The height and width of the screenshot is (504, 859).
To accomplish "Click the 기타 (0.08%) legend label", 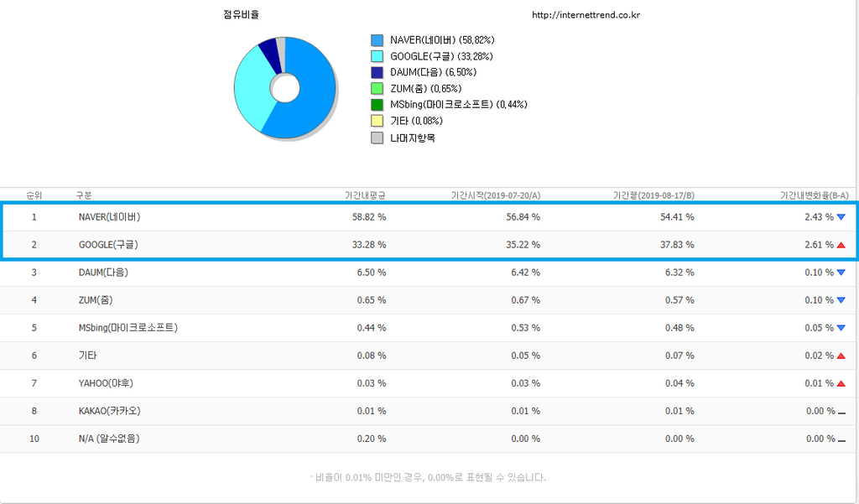I will tap(416, 121).
